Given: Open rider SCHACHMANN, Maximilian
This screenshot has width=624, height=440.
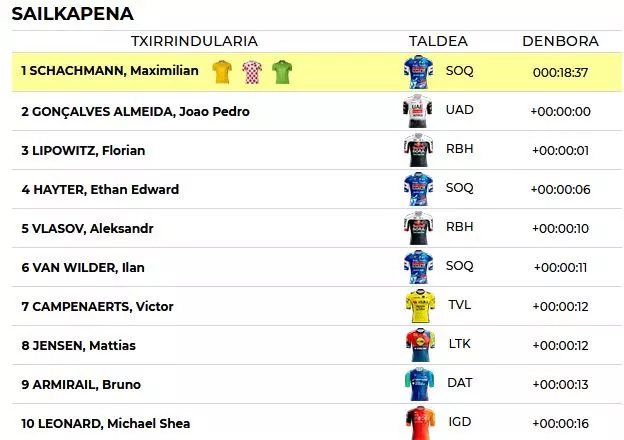Looking at the screenshot, I should 113,72.
